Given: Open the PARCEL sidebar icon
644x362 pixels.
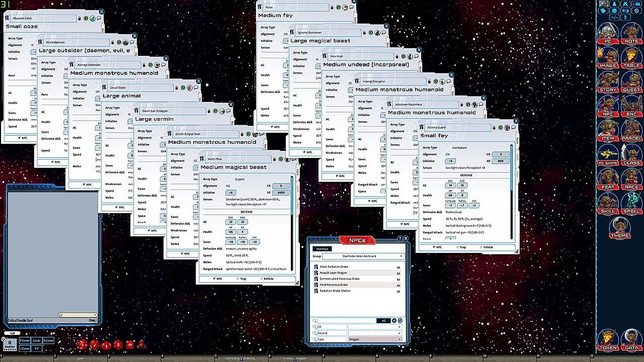Looking at the screenshot, I should point(630,130).
